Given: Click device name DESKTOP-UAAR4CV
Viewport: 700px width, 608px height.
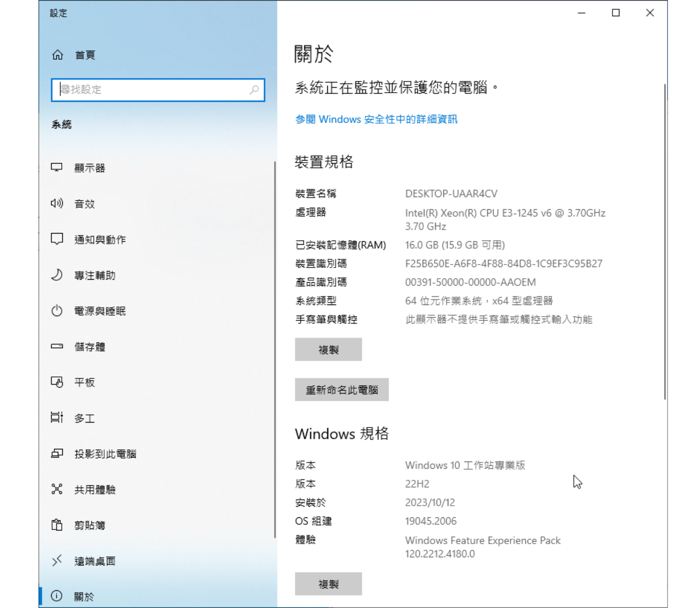Looking at the screenshot, I should pyautogui.click(x=451, y=194).
